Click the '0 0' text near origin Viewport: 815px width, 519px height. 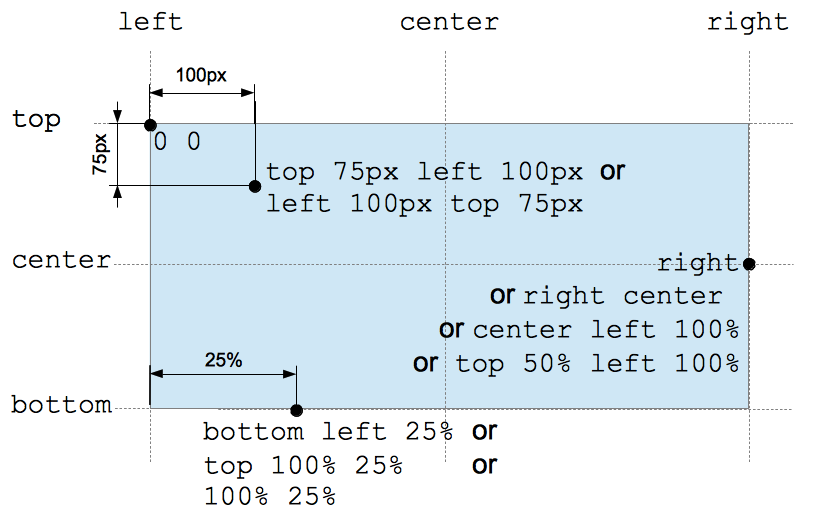click(x=177, y=141)
